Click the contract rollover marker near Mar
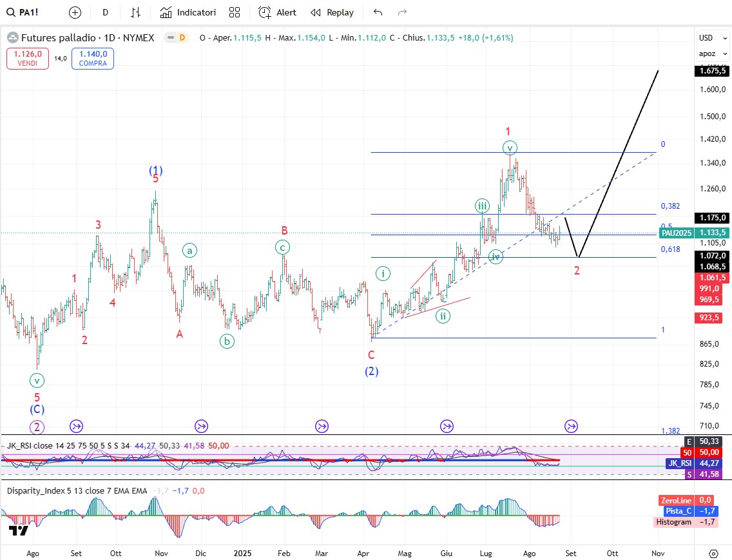The image size is (732, 560). 322,426
